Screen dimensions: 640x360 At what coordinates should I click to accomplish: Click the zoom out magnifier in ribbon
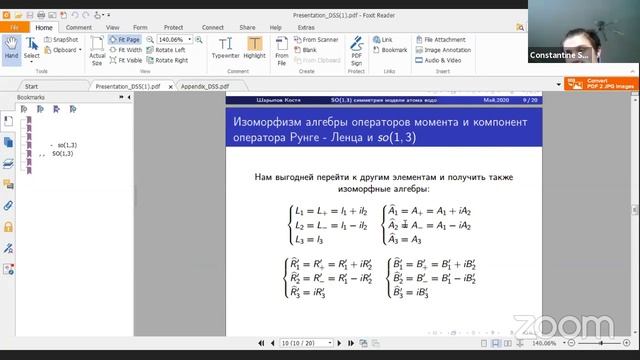[150, 40]
